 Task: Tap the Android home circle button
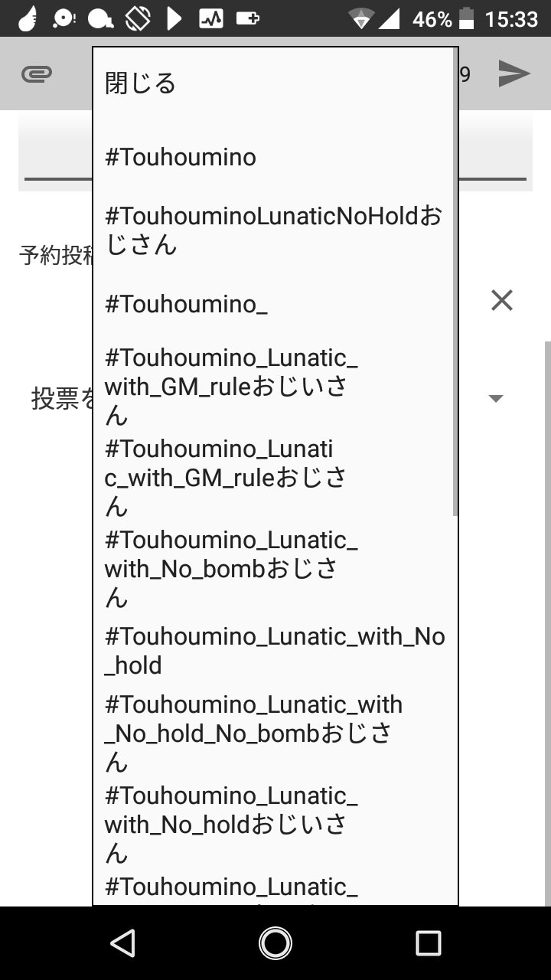point(275,943)
